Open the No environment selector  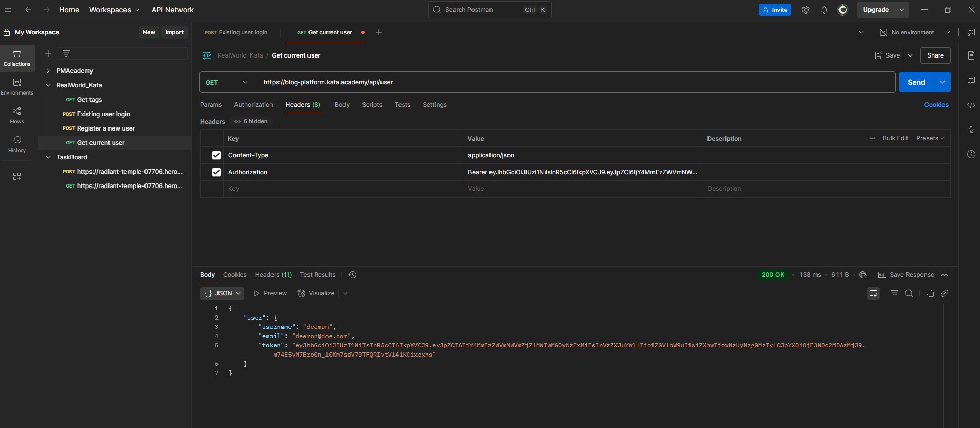point(915,32)
